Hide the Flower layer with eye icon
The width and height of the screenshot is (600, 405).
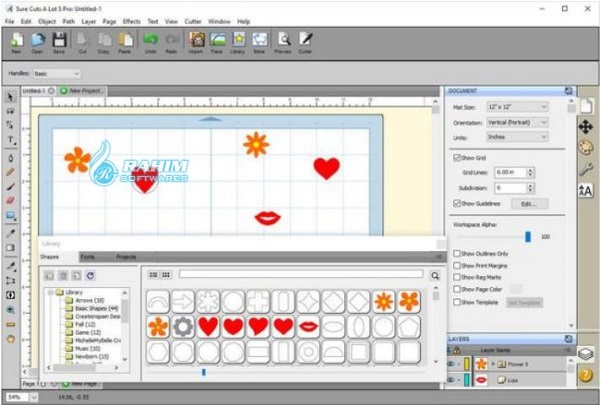(451, 364)
